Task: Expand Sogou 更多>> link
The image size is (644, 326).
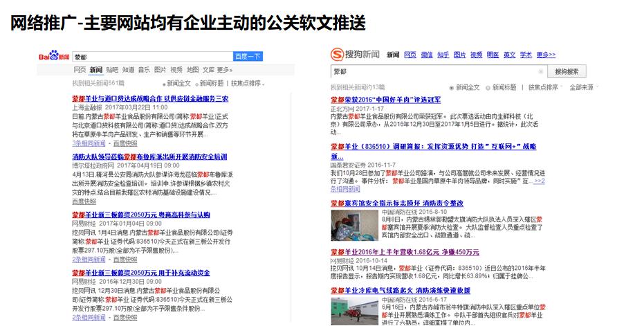Action: 546,55
